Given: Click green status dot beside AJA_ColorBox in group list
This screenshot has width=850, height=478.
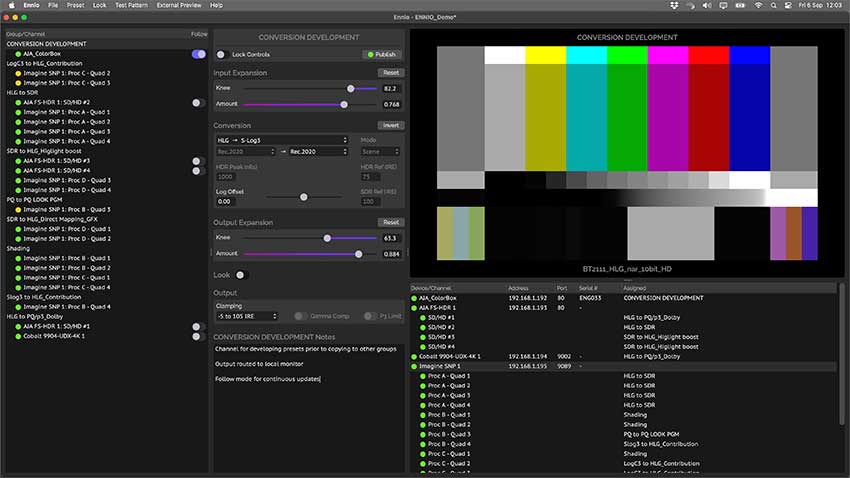Looking at the screenshot, I should pos(18,54).
